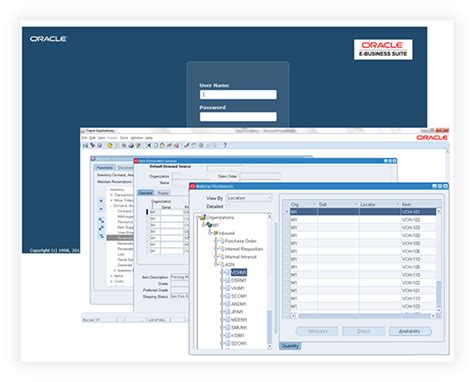Open the File menu

pyautogui.click(x=84, y=138)
